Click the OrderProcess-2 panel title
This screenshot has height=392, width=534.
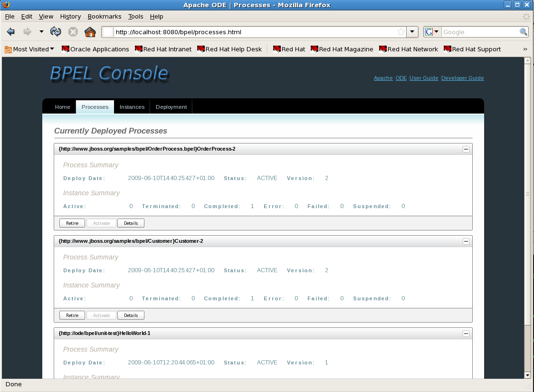tap(147, 149)
